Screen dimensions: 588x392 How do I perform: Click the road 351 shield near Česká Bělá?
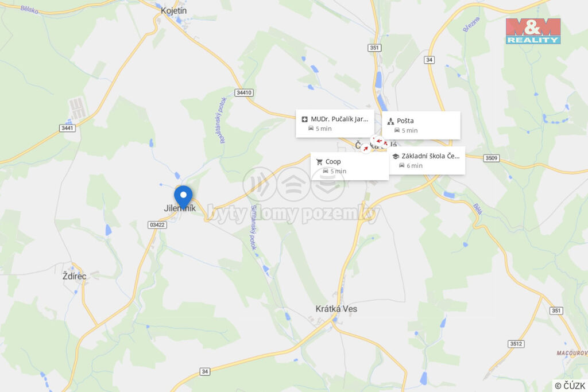pos(374,48)
